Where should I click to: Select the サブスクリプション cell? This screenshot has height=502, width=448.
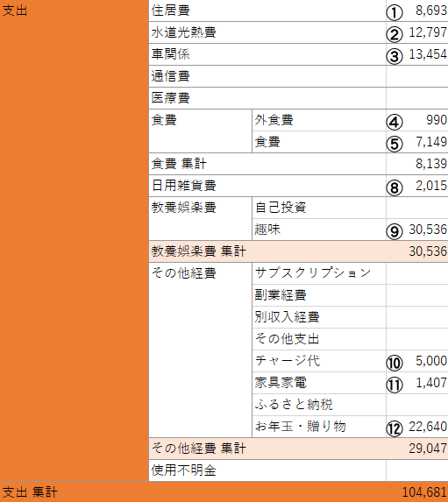click(x=319, y=273)
